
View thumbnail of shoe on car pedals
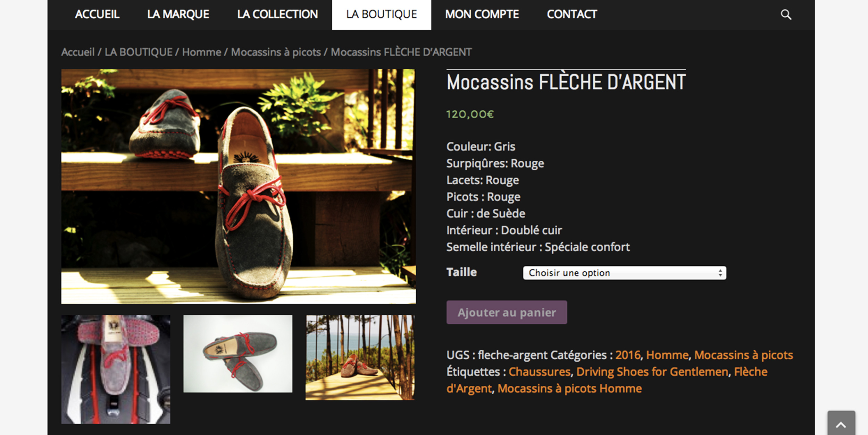tap(116, 369)
